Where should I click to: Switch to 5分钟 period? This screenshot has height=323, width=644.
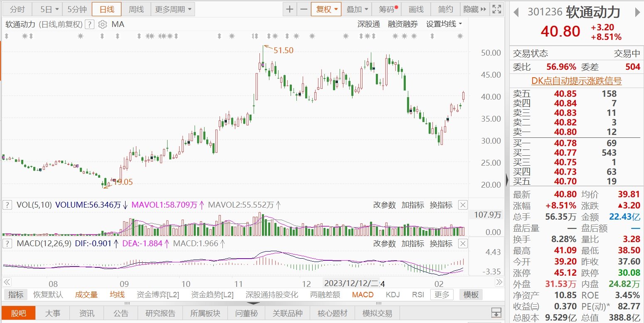[x=76, y=9]
